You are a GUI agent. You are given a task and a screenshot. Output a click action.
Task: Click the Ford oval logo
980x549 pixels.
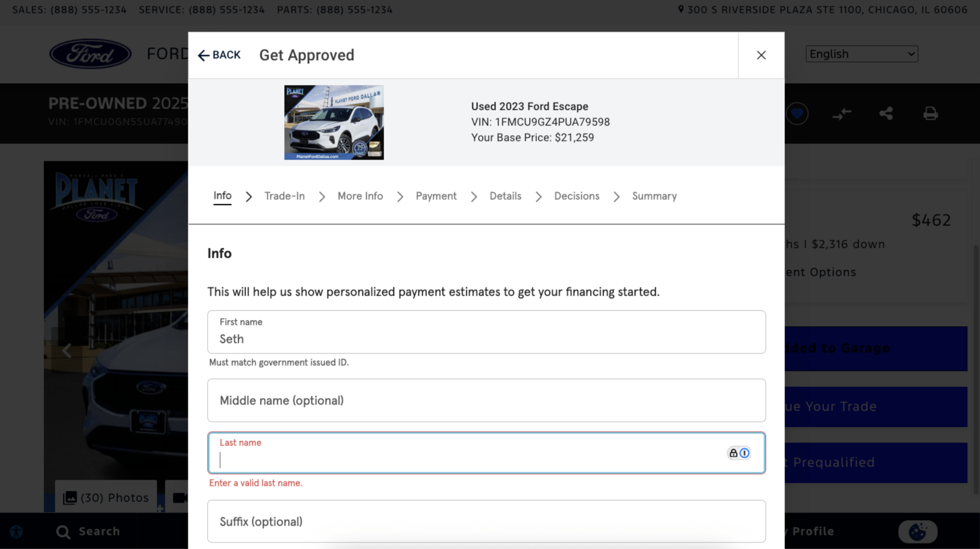tap(90, 54)
